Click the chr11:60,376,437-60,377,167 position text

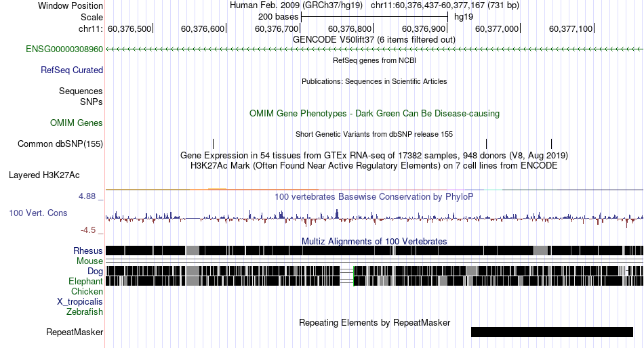click(445, 5)
